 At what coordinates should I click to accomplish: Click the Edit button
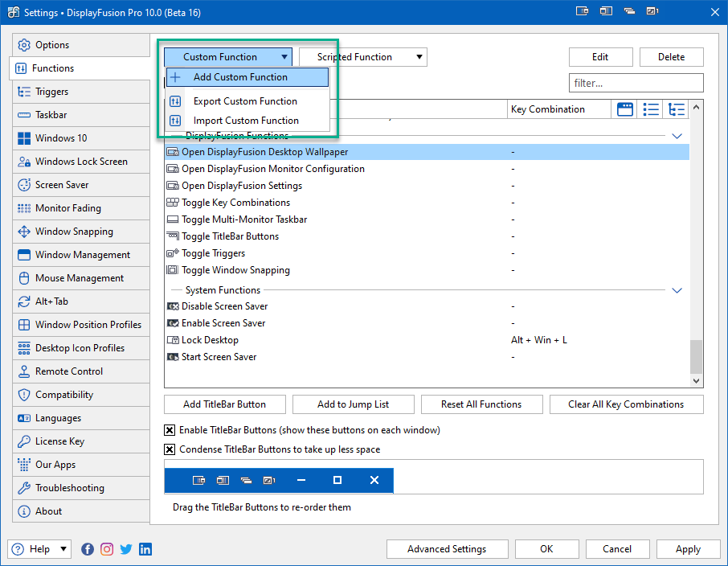click(600, 57)
